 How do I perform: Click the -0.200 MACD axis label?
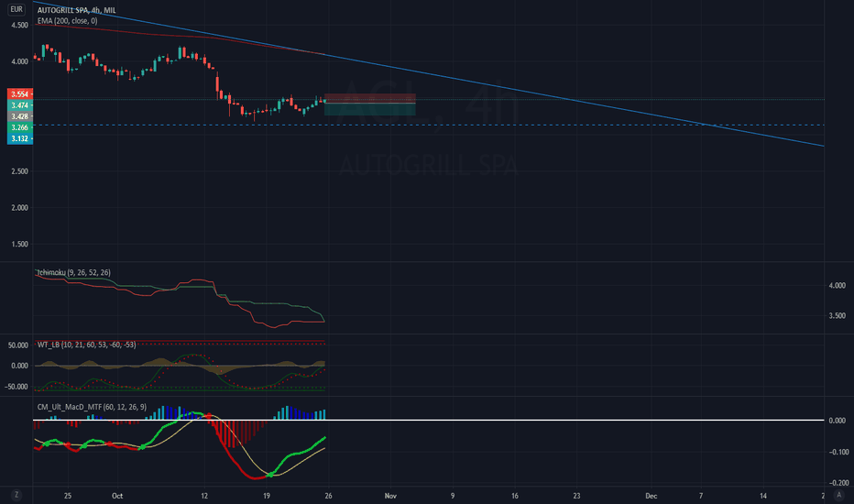[x=838, y=483]
